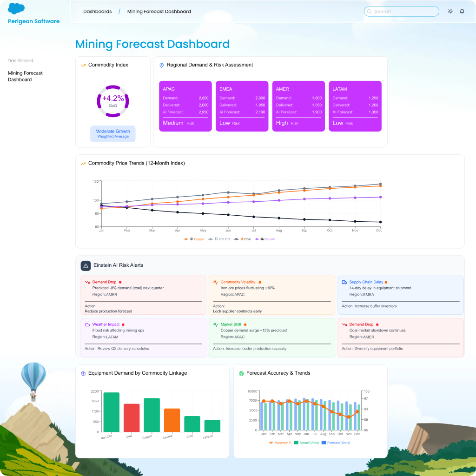Click the Supply Chain Delay truck icon

pos(344,282)
